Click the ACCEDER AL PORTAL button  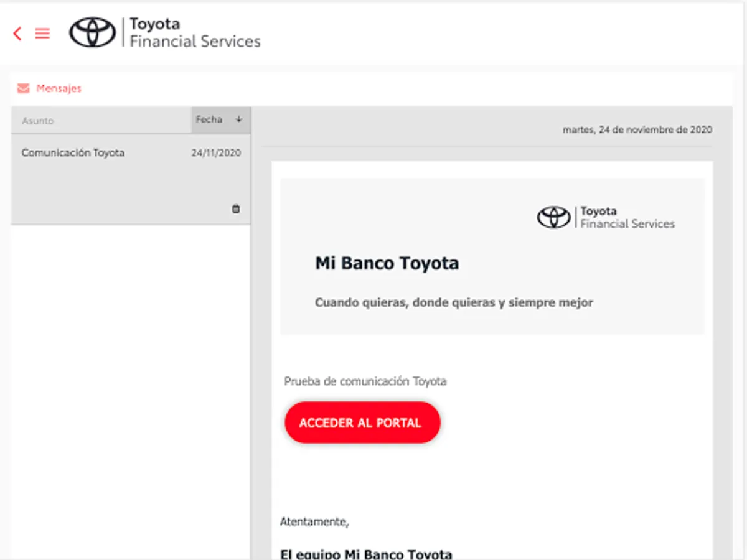tap(362, 422)
